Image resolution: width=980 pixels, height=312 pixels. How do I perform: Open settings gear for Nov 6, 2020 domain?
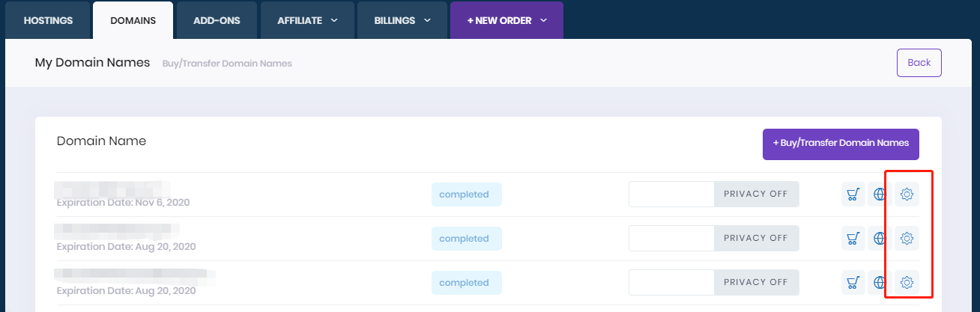[x=907, y=195]
